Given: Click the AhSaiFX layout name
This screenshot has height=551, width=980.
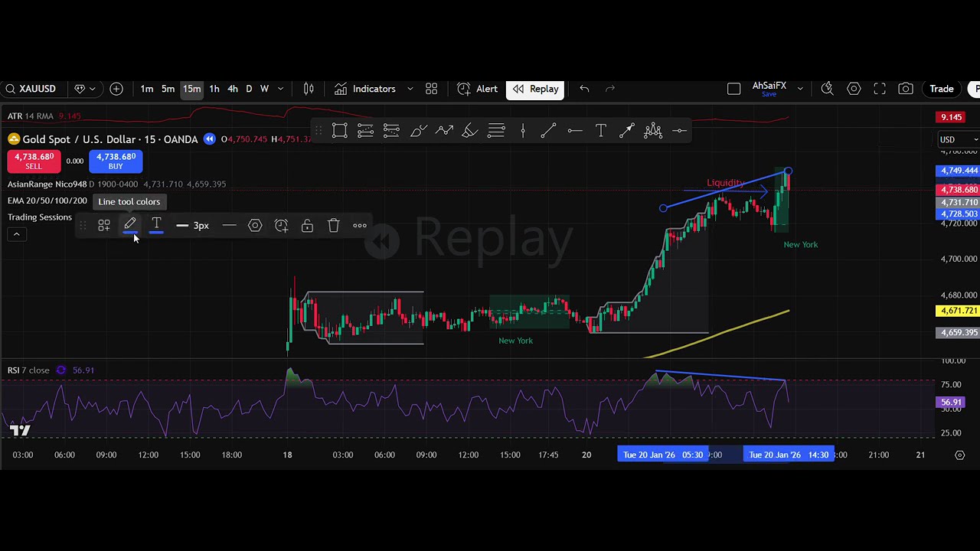Looking at the screenshot, I should [769, 86].
